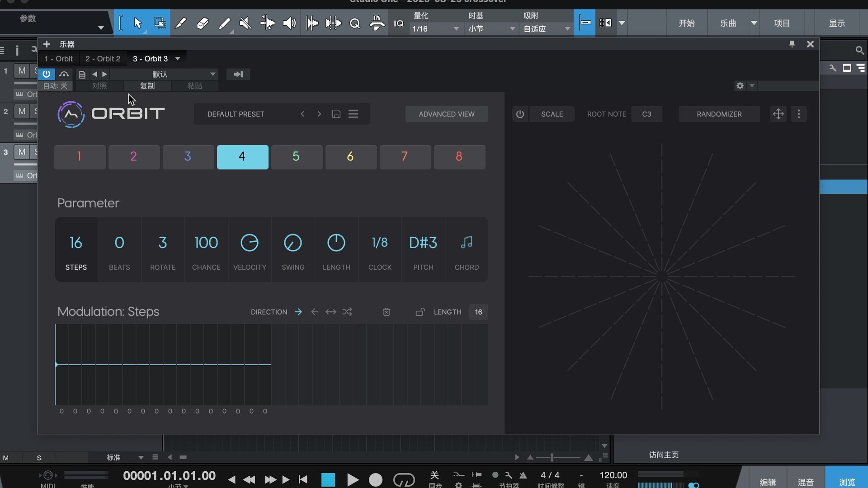Open the ROOT NOTE C3 selector

(x=646, y=114)
